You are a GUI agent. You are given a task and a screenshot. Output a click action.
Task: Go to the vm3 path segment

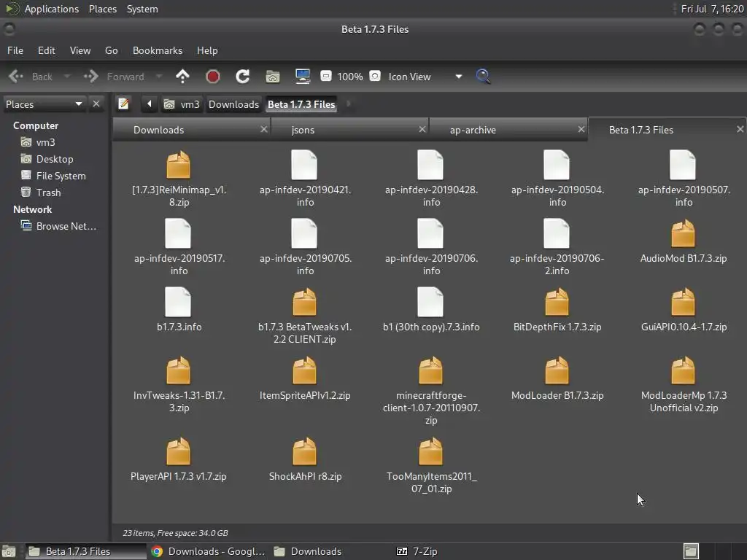(182, 104)
